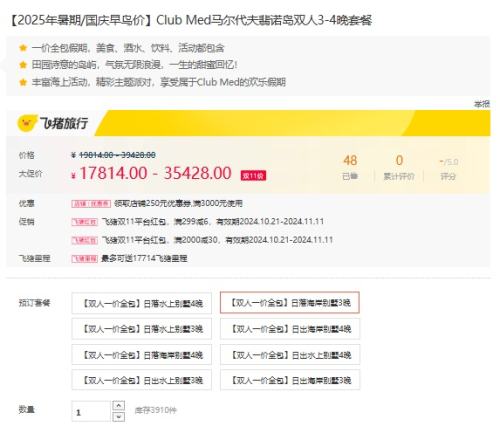The image size is (500, 433).
Task: Select package 日出水上别墅3晚
Action: (142, 380)
